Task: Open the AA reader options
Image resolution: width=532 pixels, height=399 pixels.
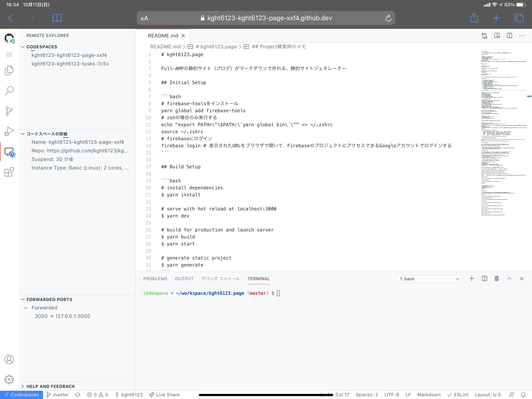Action: [x=144, y=18]
